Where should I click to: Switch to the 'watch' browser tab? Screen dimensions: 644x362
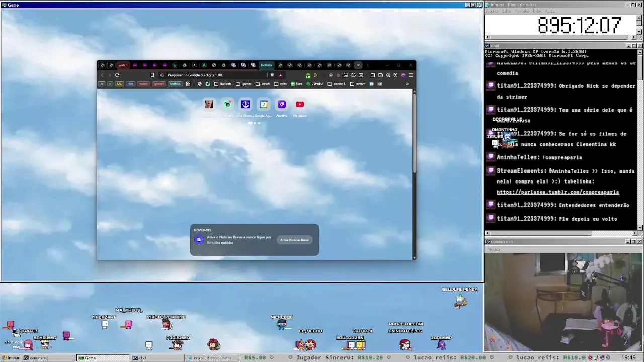tap(123, 65)
